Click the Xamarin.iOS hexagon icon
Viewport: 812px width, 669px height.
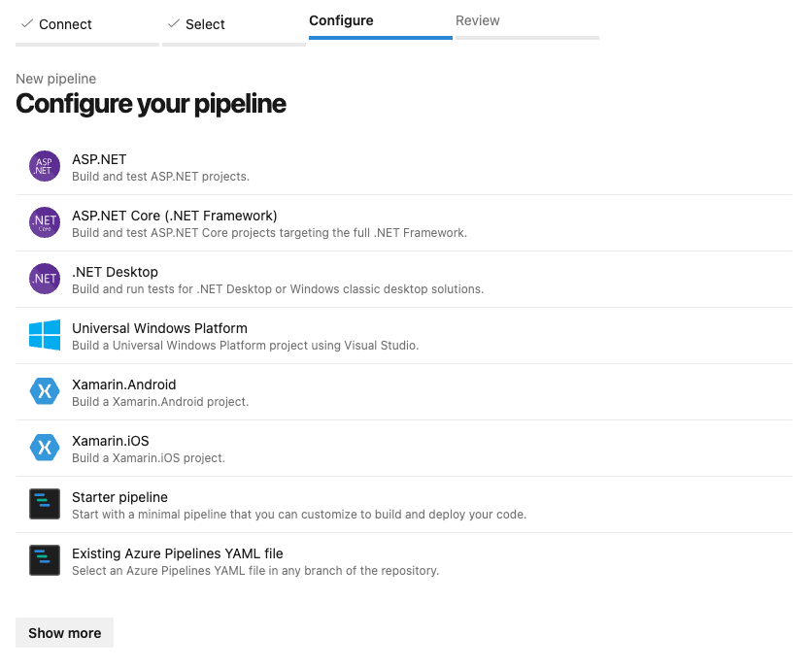[x=44, y=448]
